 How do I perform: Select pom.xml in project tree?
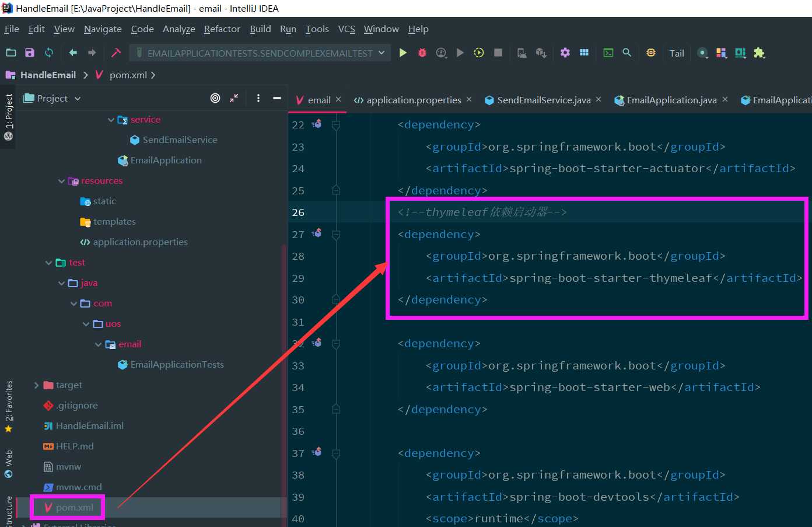[x=75, y=507]
